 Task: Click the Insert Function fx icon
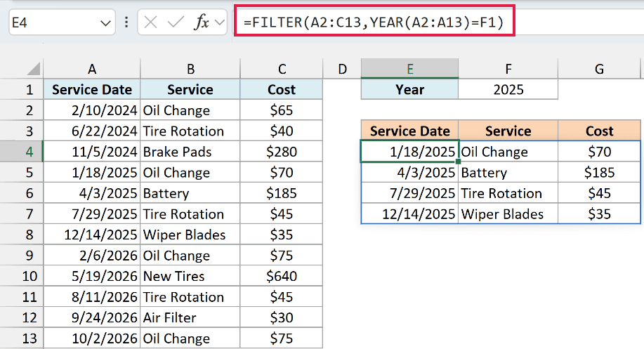(202, 22)
